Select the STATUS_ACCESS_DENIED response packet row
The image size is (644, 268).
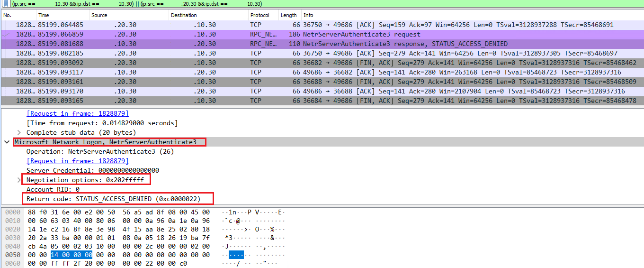coord(322,44)
